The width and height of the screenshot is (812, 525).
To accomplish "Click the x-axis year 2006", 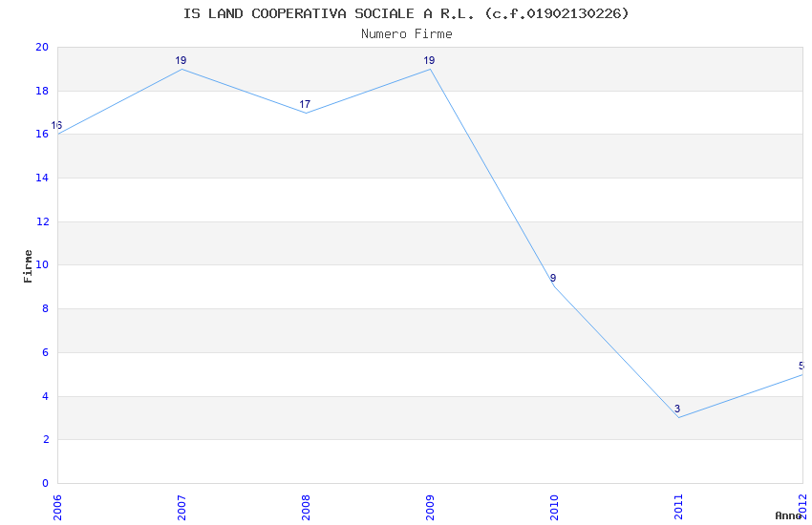I will point(57,508).
